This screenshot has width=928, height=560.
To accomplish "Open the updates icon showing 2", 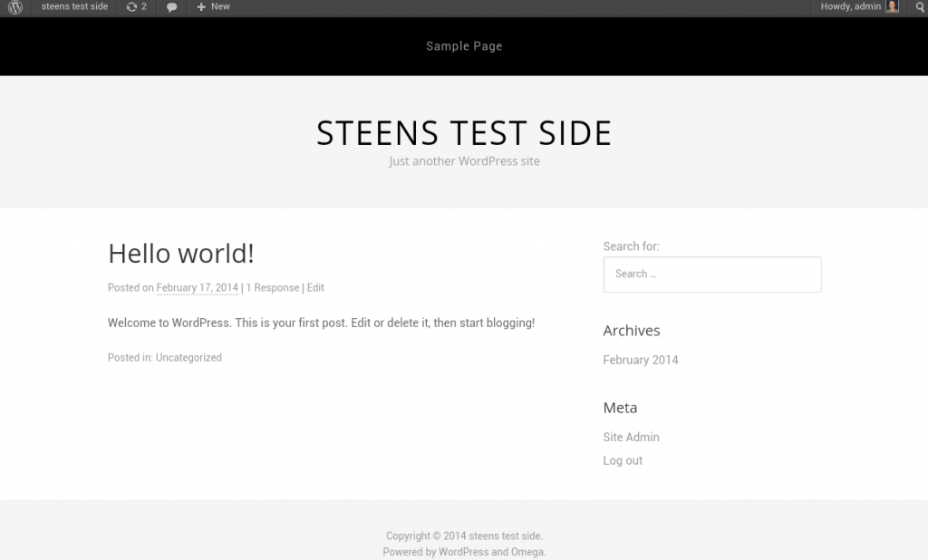I will (137, 7).
